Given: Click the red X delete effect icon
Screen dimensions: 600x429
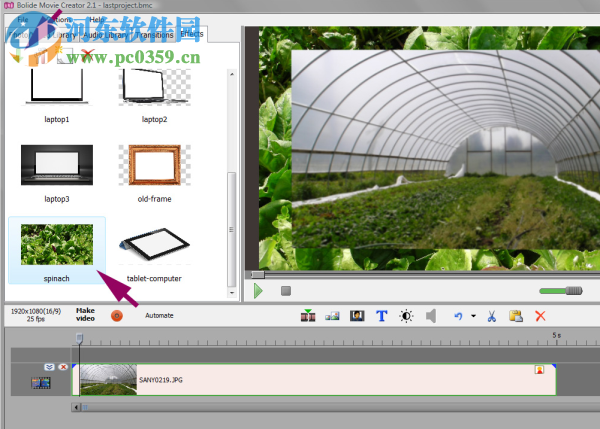Looking at the screenshot, I should tap(88, 56).
